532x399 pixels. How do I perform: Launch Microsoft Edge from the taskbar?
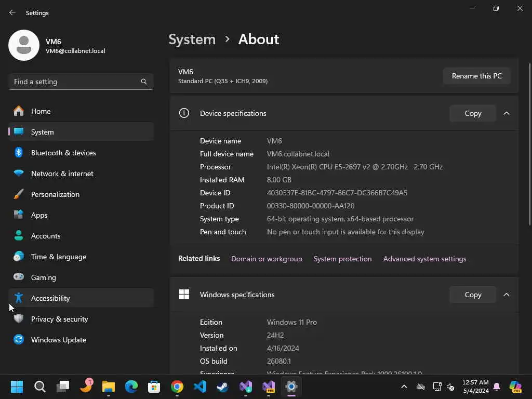tap(131, 387)
